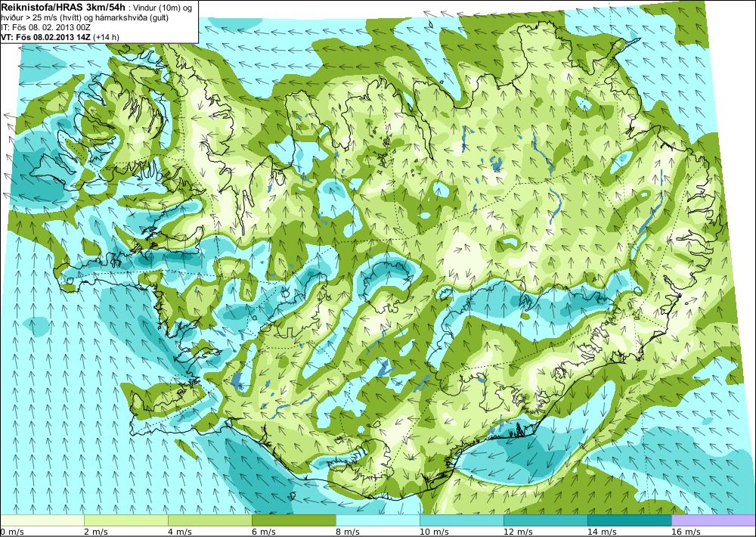
Task: Click the "4 m/s" legend label
Action: coord(179,532)
